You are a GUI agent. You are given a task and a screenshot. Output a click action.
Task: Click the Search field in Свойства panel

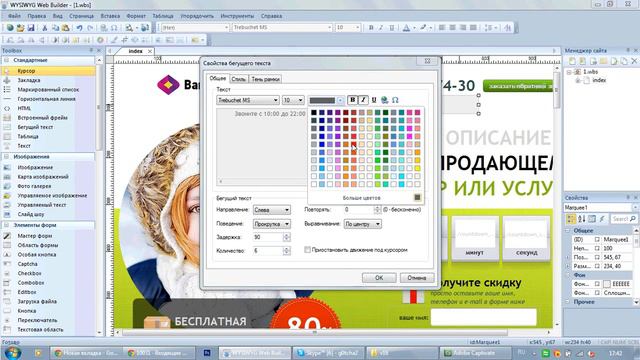(x=624, y=219)
